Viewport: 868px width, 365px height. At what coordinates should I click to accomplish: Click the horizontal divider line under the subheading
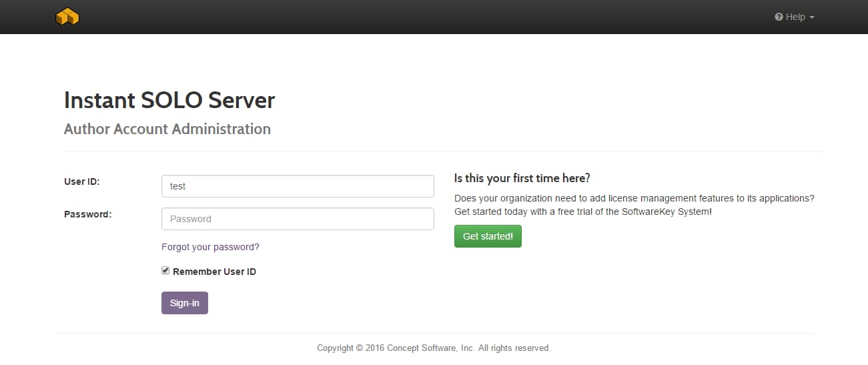(x=440, y=151)
